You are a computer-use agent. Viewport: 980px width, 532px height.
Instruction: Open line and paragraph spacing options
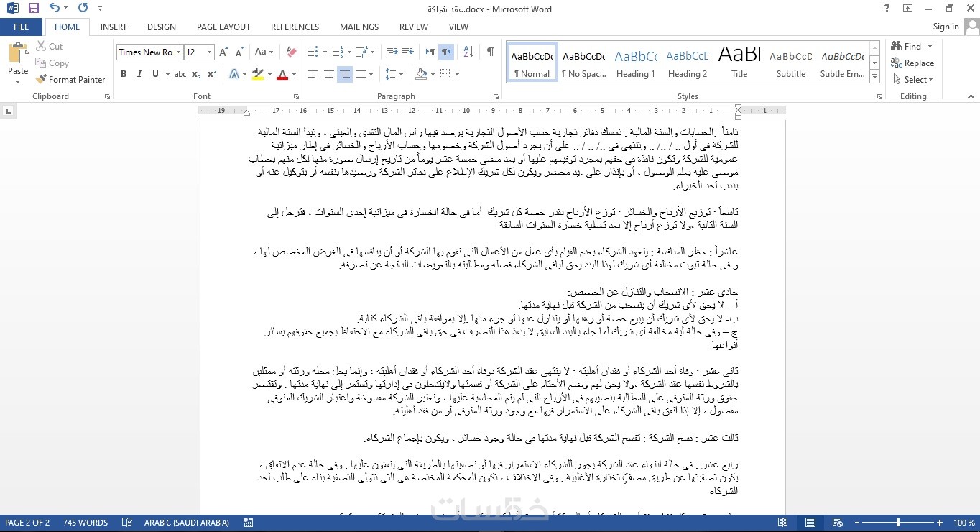(x=394, y=74)
